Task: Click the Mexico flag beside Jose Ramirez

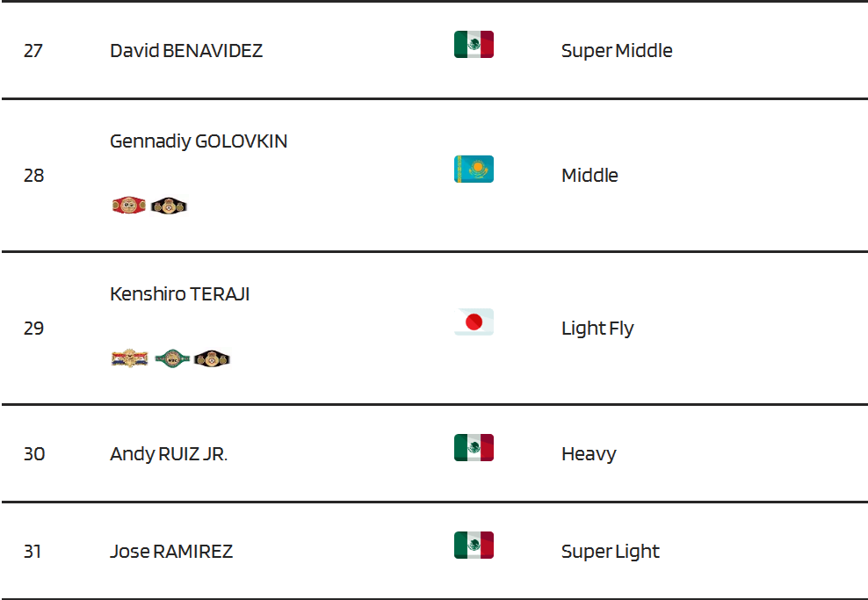Action: click(x=474, y=546)
